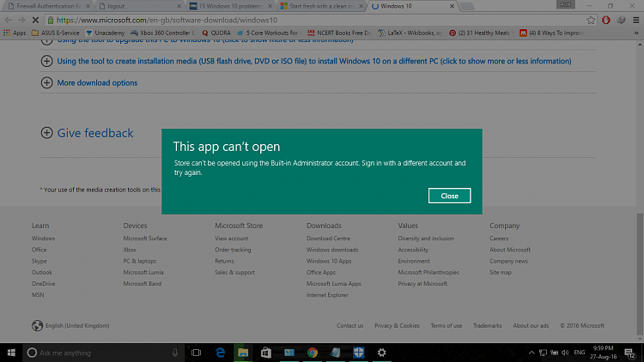644x362 pixels.
Task: Open ASUS E-Service bookmark folder
Action: pyautogui.click(x=56, y=33)
